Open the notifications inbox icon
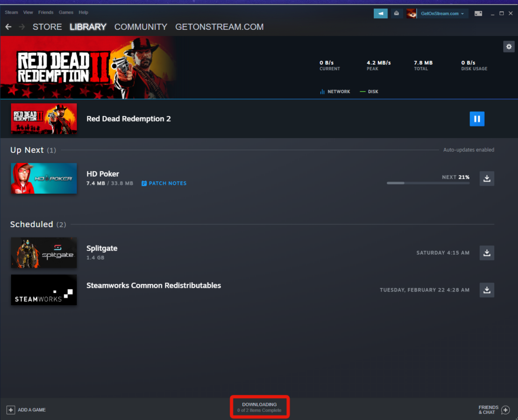This screenshot has width=518, height=420. 397,14
